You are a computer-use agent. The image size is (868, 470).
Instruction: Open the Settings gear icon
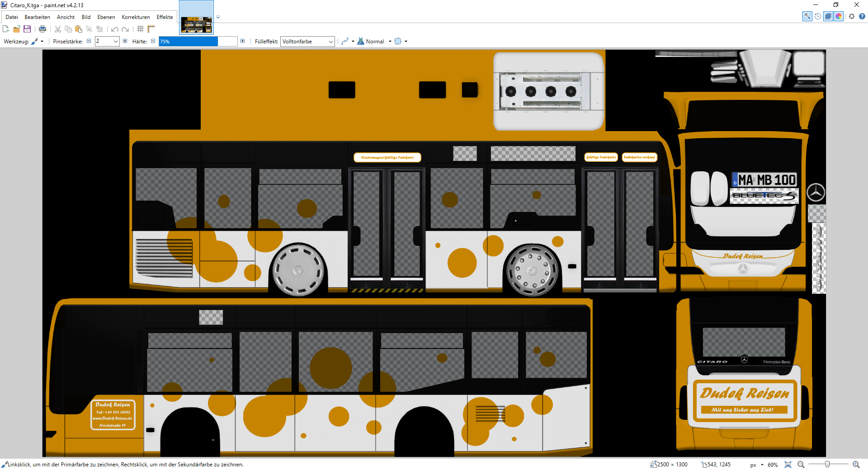point(852,16)
